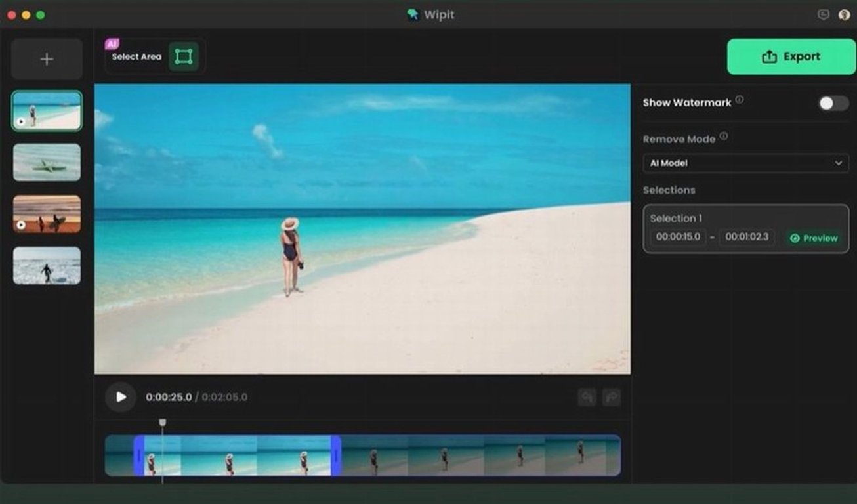Click the undo icon below the preview

click(x=587, y=397)
